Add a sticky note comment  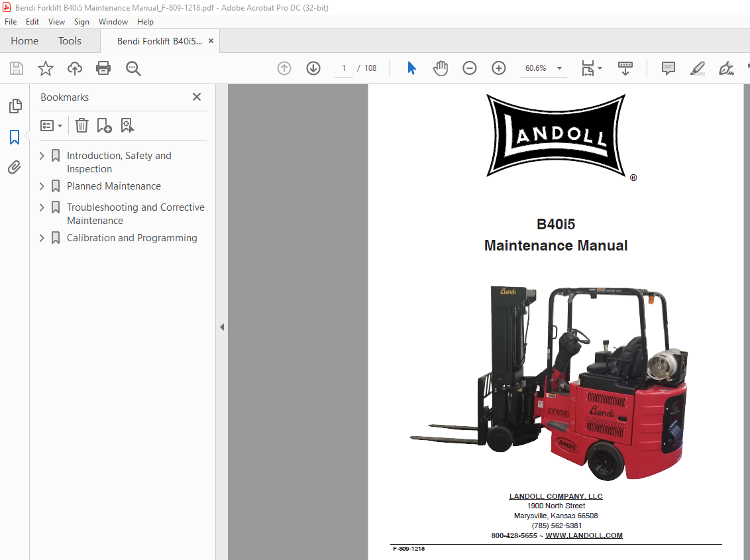tap(669, 68)
